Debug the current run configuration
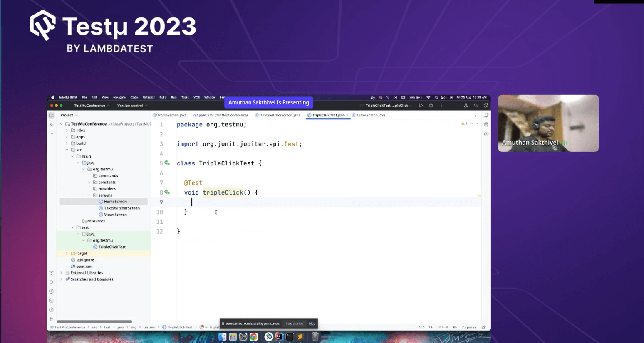The width and height of the screenshot is (644, 343). click(x=431, y=106)
